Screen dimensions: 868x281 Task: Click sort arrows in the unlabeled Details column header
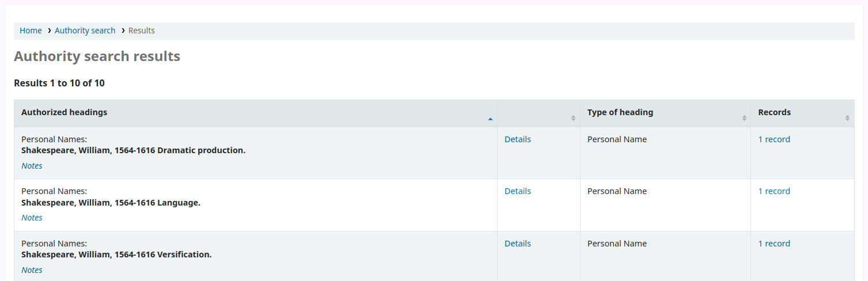click(x=573, y=118)
